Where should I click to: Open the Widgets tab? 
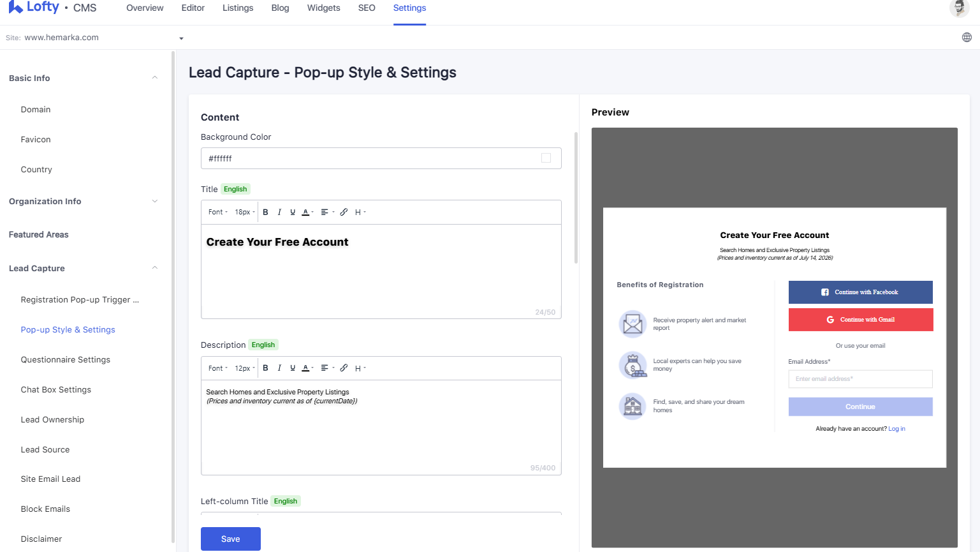[323, 8]
